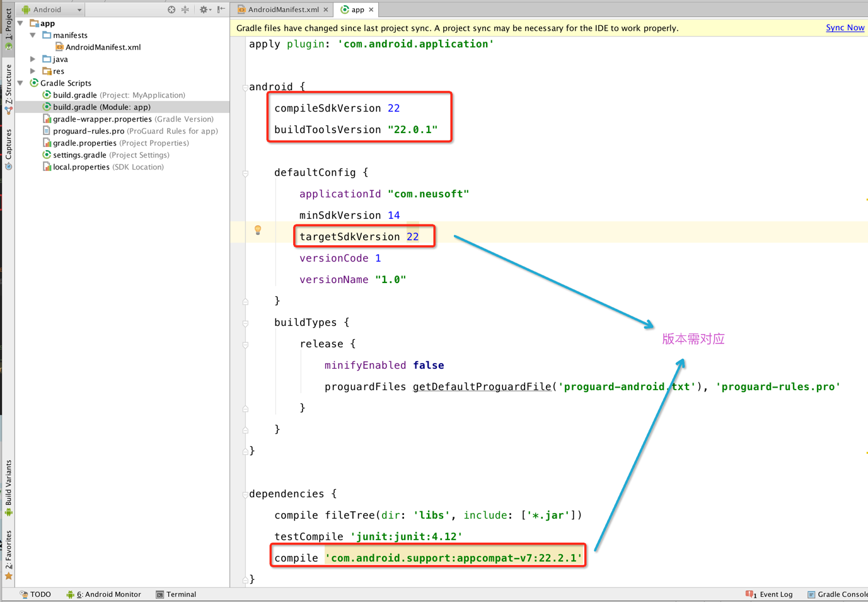Collapse the manifests folder node

[x=33, y=35]
